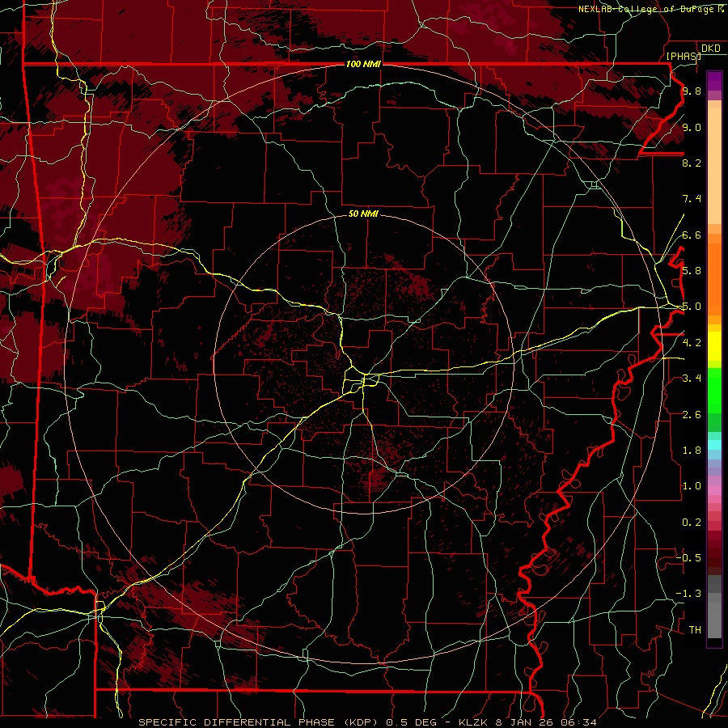Click the 4.2 value on color scale
Screen dimensions: 728x728
pos(692,343)
